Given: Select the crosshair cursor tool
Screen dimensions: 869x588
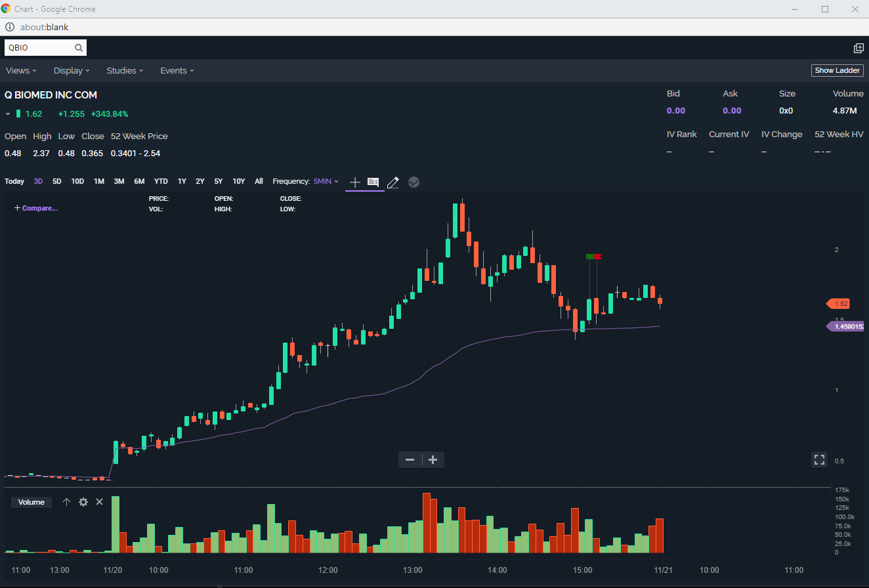Looking at the screenshot, I should point(355,182).
